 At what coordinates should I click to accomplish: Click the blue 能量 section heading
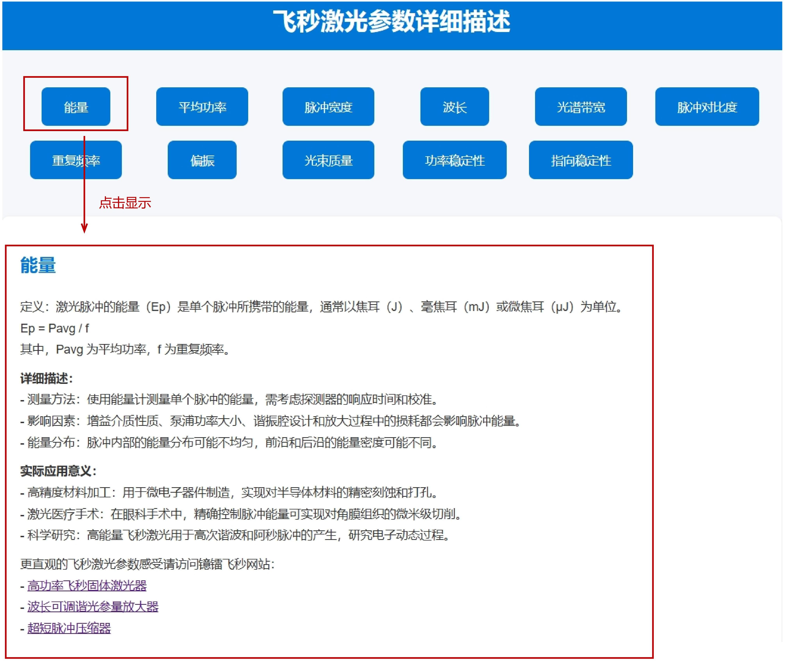click(x=38, y=265)
